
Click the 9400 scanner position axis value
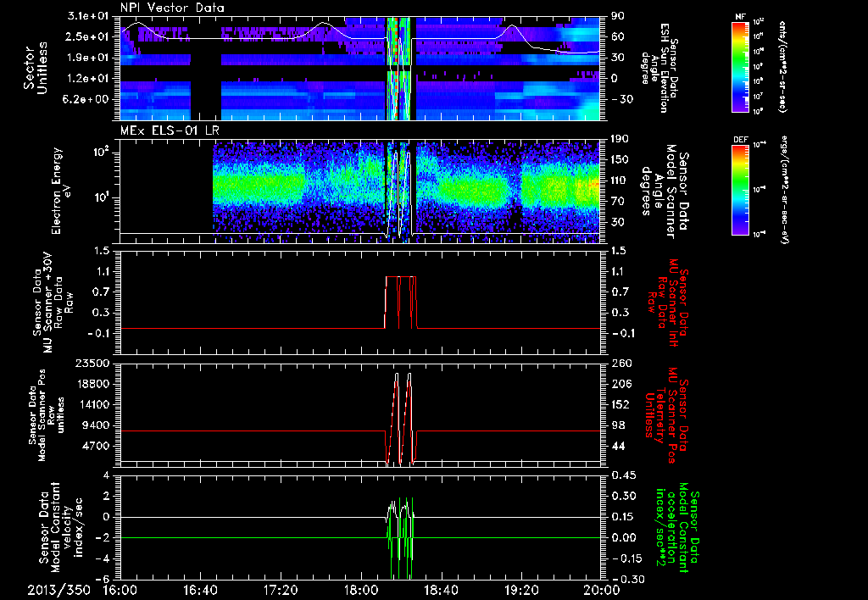point(96,425)
